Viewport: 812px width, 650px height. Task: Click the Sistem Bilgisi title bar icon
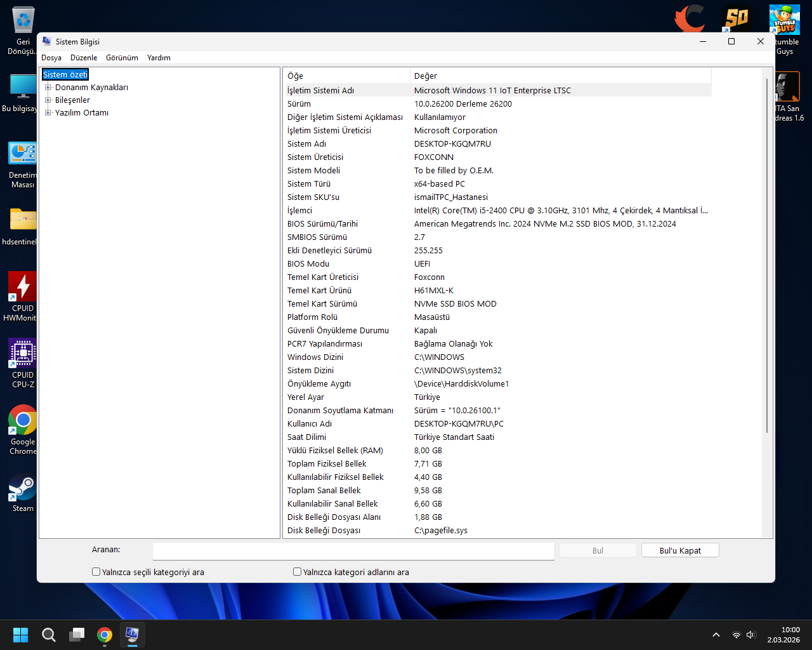click(46, 41)
